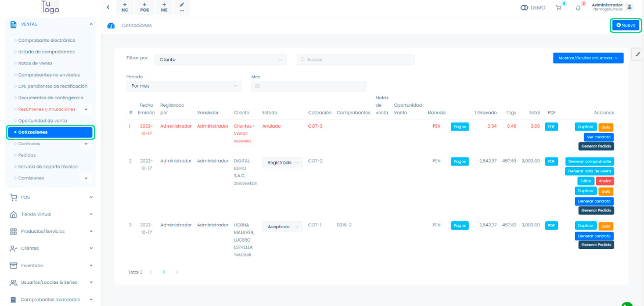This screenshot has height=306, width=644.
Task: Click the NC quick-create shortcut
Action: coord(124,7)
